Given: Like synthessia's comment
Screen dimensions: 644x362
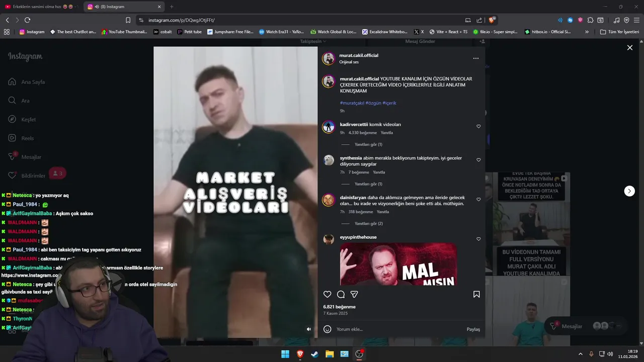Looking at the screenshot, I should click(x=478, y=160).
